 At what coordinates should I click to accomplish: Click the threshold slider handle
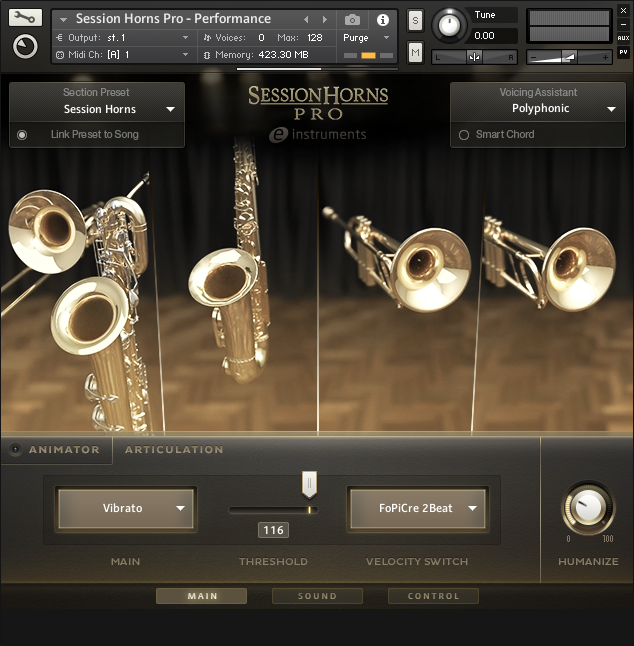click(x=309, y=484)
